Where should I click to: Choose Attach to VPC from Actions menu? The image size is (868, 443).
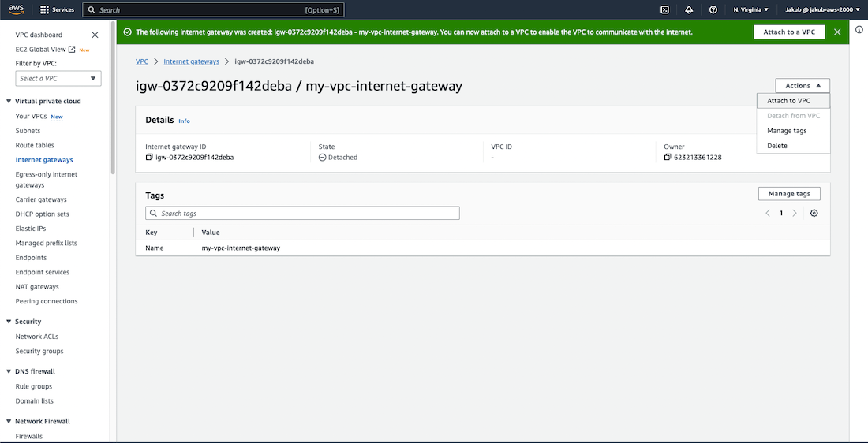tap(788, 101)
